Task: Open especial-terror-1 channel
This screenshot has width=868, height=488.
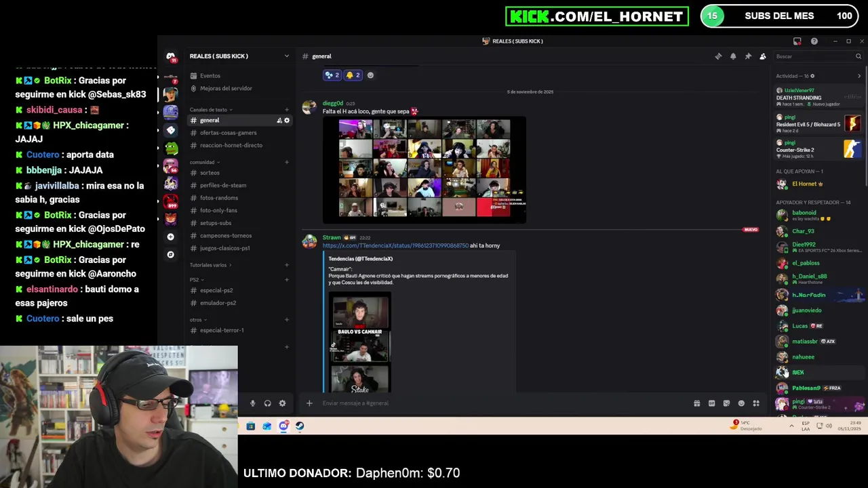Action: pyautogui.click(x=239, y=330)
